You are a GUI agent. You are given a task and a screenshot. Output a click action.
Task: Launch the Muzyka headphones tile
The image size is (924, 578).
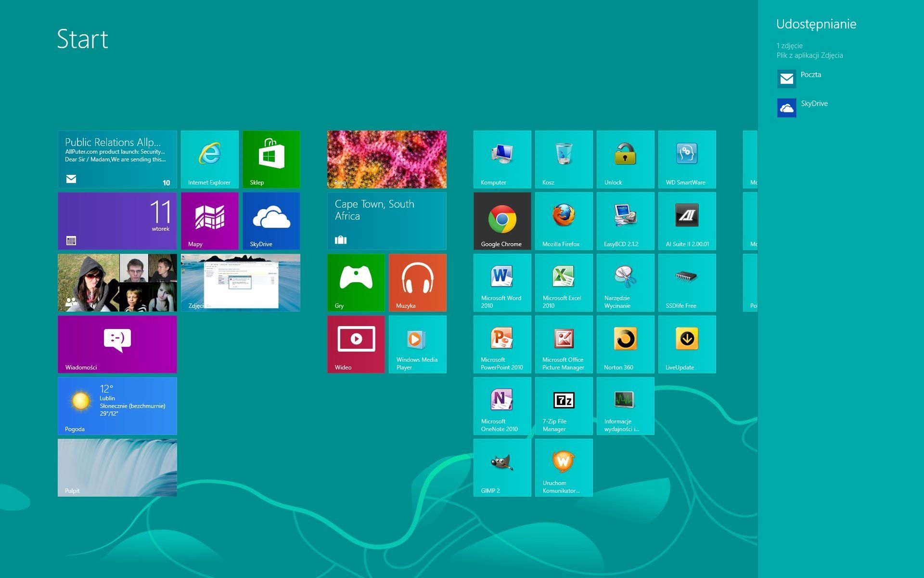pyautogui.click(x=418, y=283)
